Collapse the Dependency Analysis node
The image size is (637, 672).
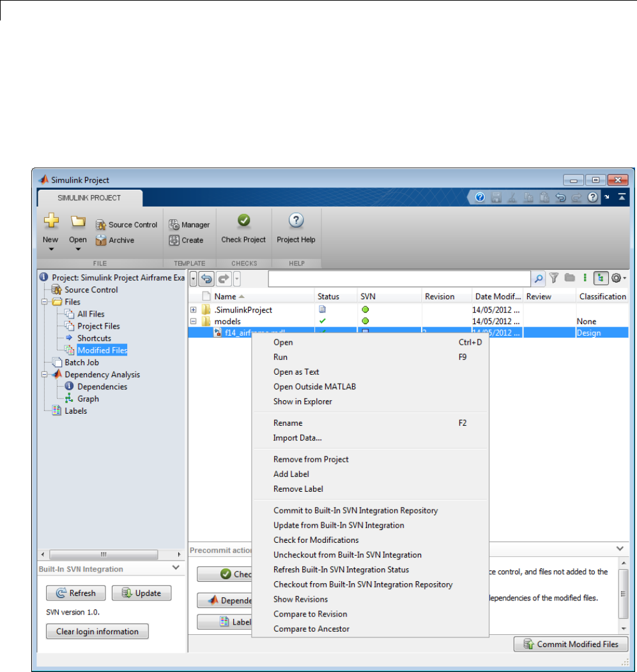point(44,374)
